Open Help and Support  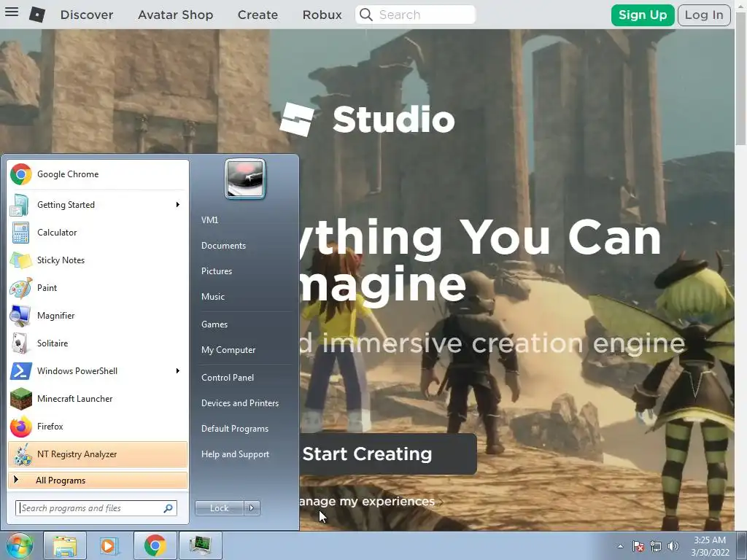pyautogui.click(x=235, y=454)
